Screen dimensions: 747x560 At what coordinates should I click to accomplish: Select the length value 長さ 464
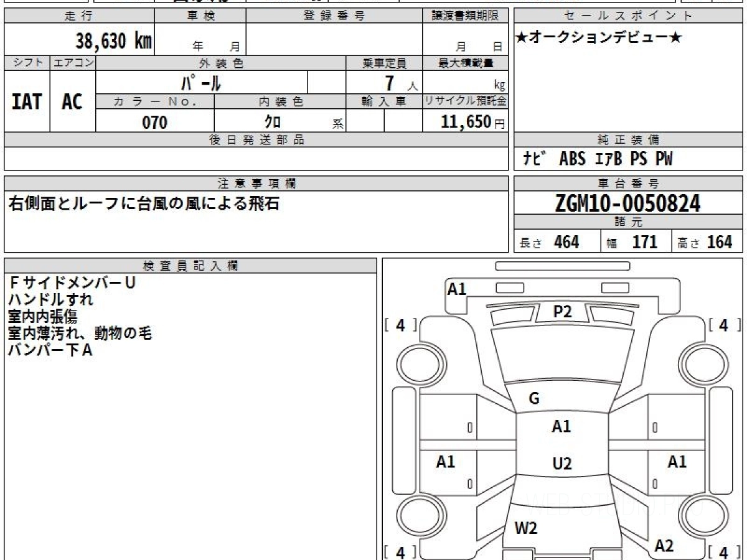pos(549,242)
